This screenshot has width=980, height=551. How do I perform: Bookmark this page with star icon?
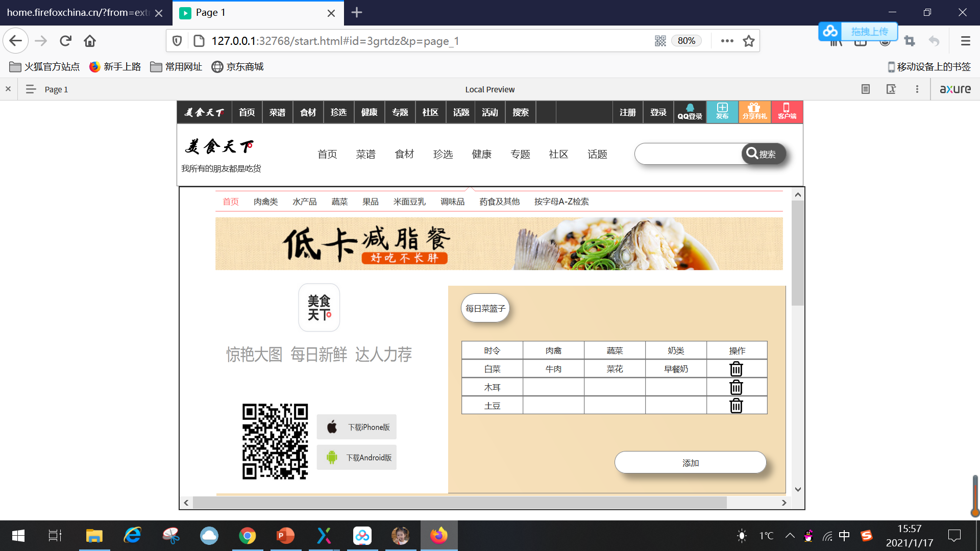pos(749,41)
